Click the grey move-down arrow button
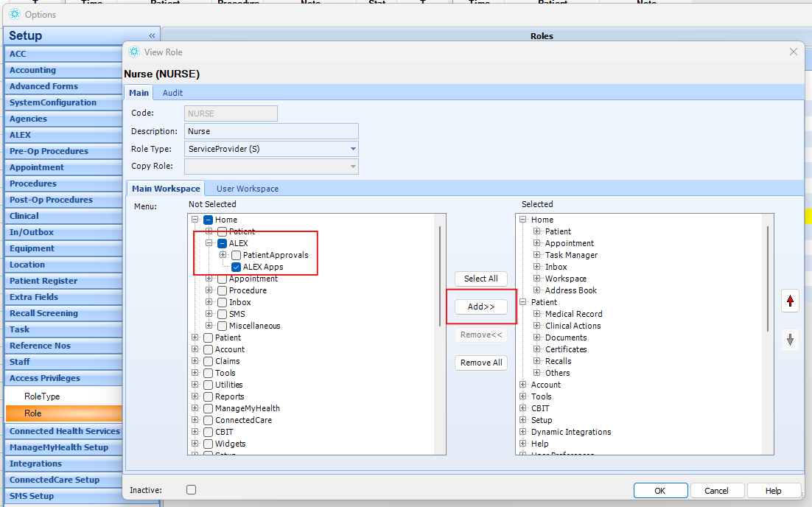812x507 pixels. [x=790, y=340]
